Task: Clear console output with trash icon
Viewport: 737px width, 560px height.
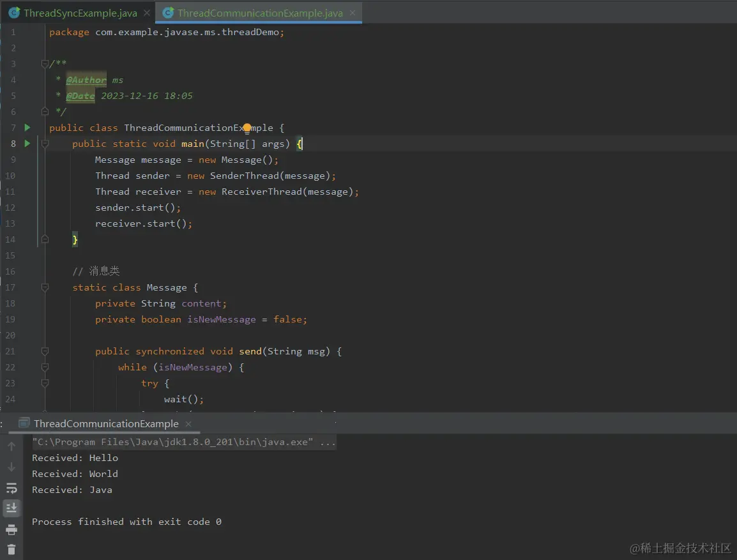Action: (x=11, y=549)
